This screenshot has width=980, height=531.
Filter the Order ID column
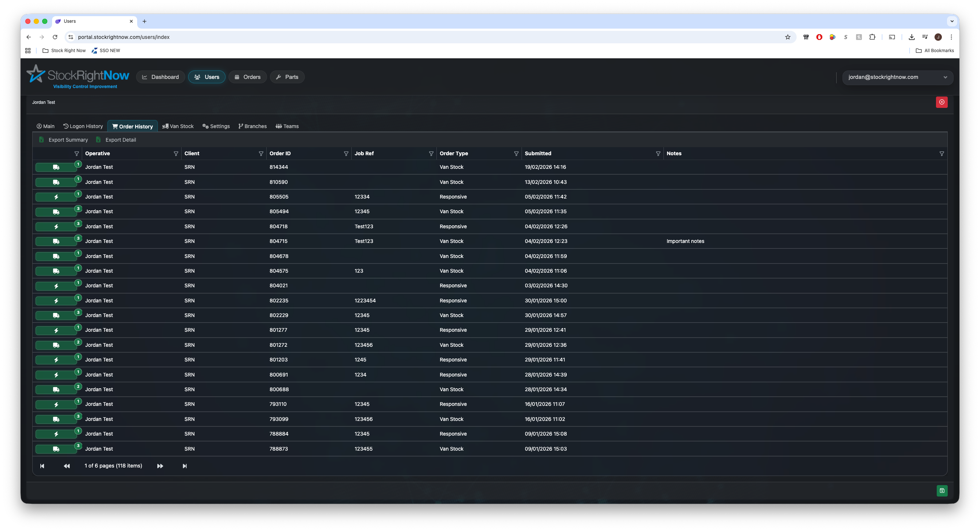(x=346, y=154)
